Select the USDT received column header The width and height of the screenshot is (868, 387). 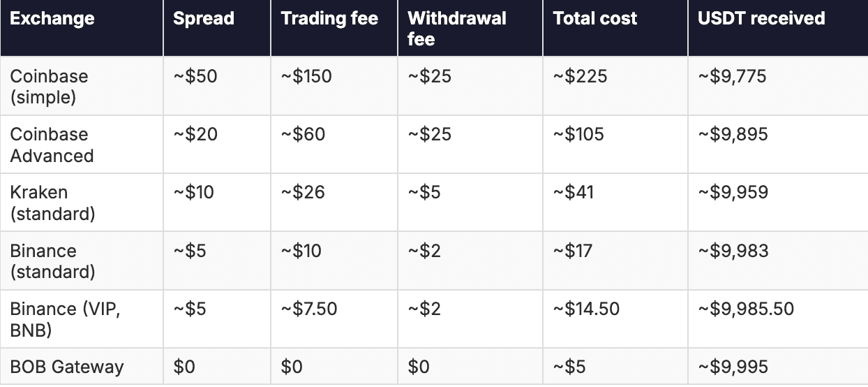click(x=761, y=19)
